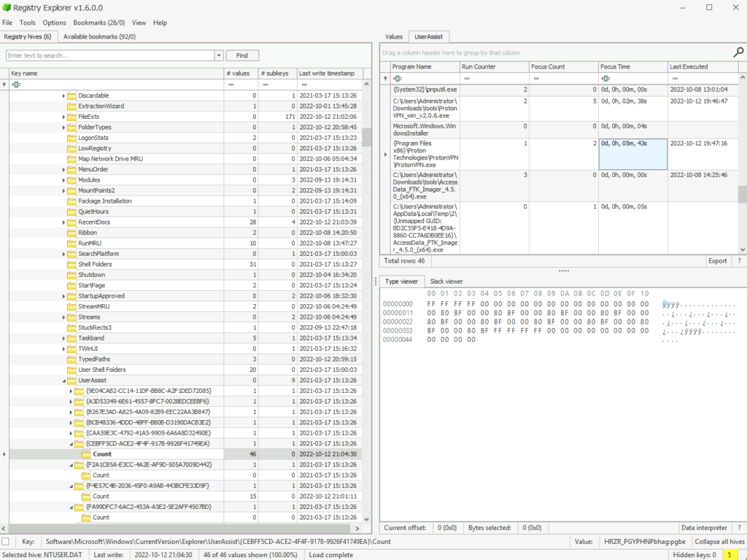The image size is (747, 560).
Task: Expand the RecentDocs key
Action: pos(63,222)
